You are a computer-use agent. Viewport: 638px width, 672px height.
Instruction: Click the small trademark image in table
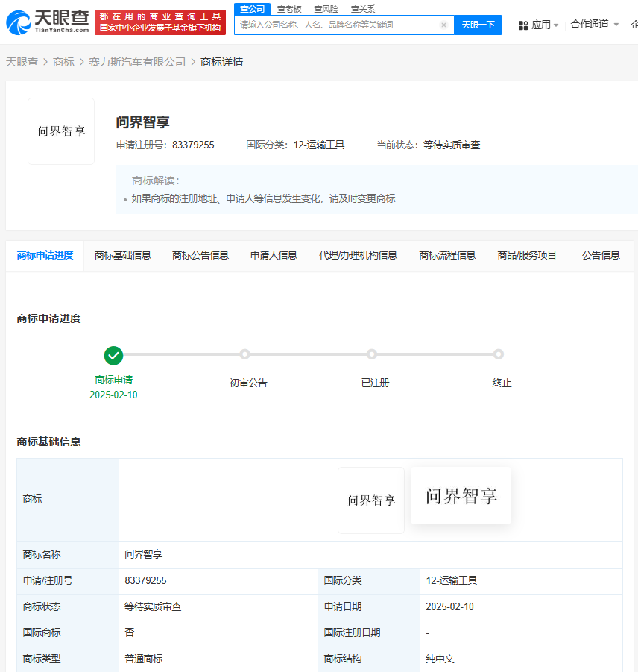[x=371, y=500]
